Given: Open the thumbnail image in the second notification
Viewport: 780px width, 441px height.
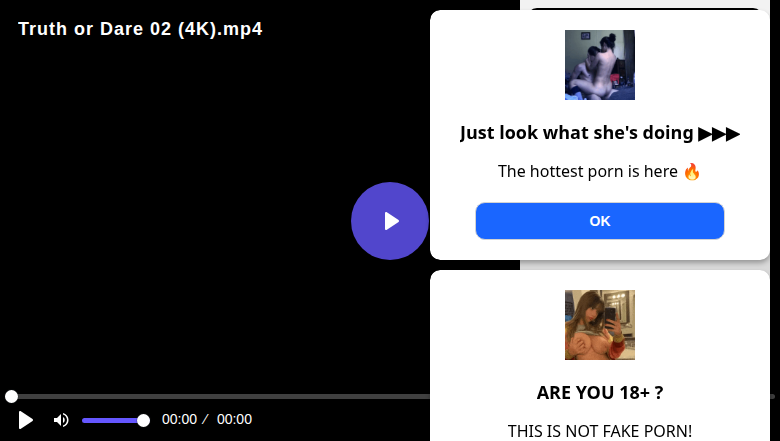Looking at the screenshot, I should click(599, 325).
